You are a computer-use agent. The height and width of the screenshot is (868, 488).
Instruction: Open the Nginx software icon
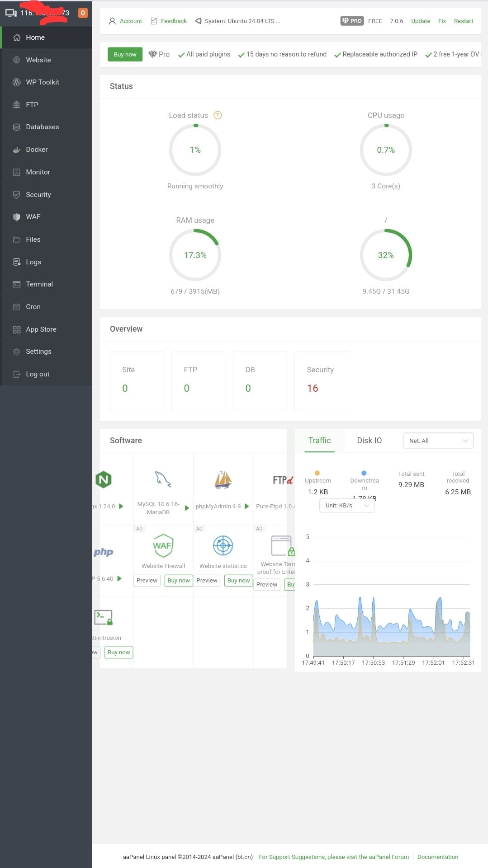[104, 479]
